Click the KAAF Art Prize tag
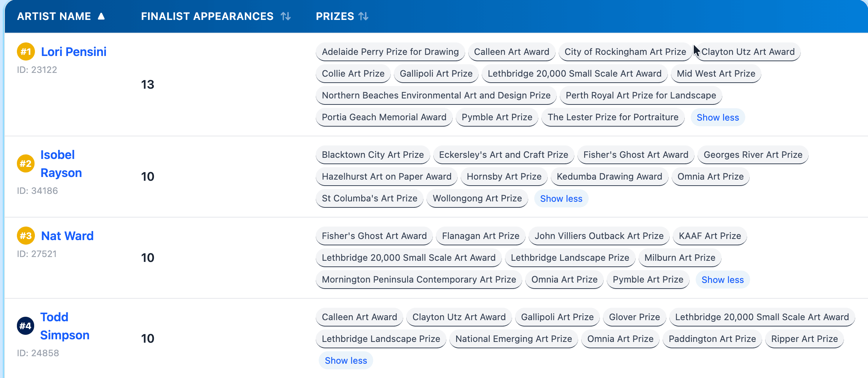 point(710,236)
